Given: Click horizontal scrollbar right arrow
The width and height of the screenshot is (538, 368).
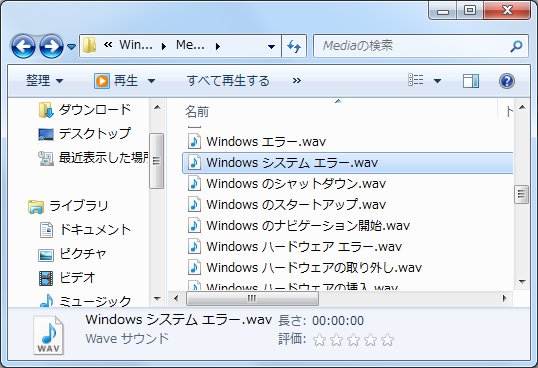Looking at the screenshot, I should coord(505,298).
